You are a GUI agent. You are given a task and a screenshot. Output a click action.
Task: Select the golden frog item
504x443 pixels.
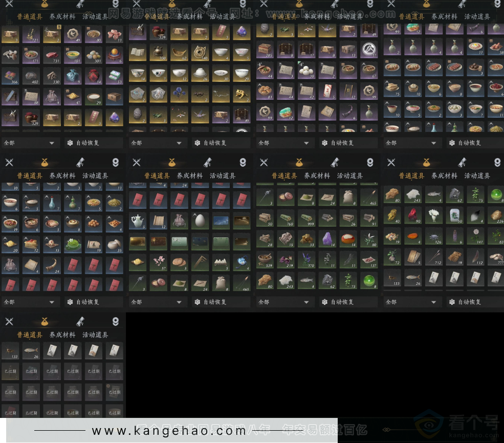point(242,94)
